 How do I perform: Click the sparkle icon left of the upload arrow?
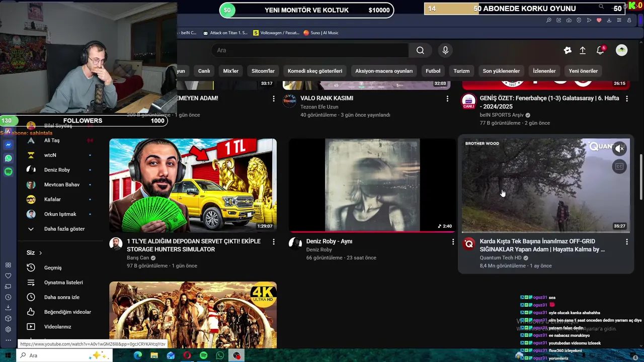(568, 50)
